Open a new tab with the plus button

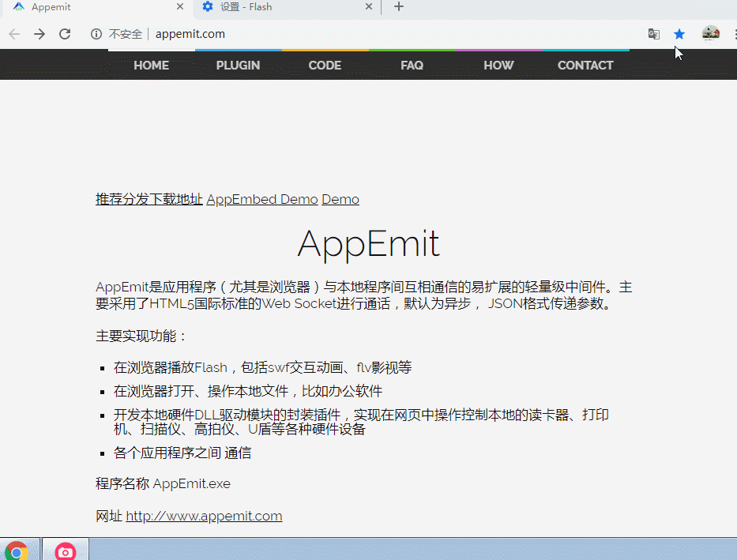tap(399, 6)
